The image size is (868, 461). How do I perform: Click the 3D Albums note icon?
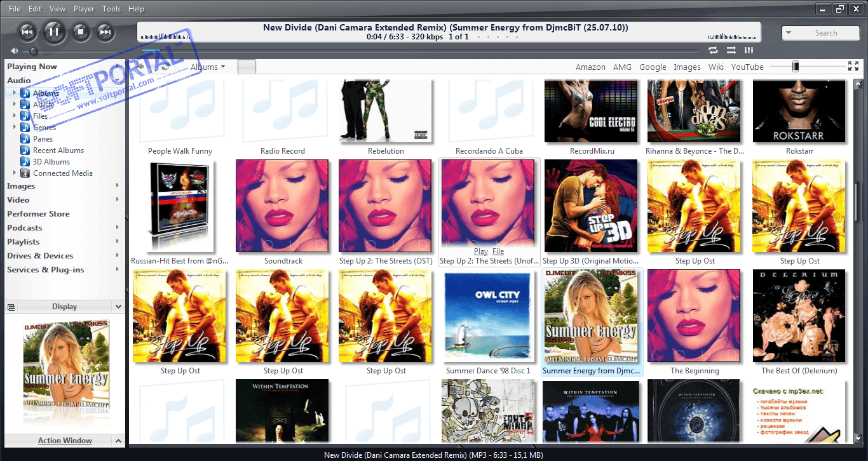pos(25,161)
